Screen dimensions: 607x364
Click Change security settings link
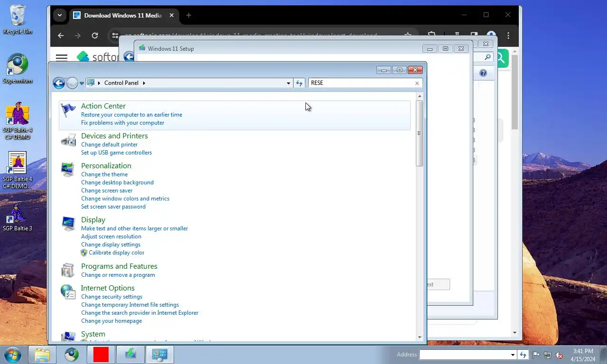[111, 297]
